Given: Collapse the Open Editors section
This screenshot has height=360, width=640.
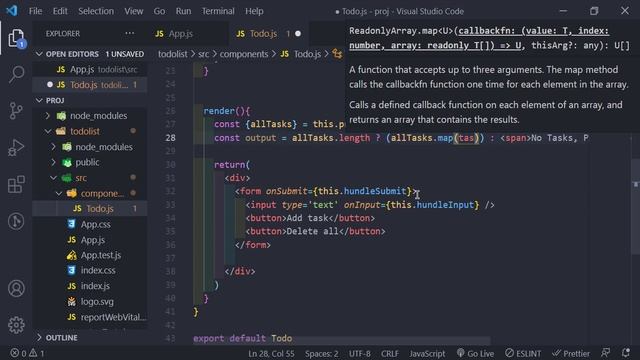Looking at the screenshot, I should point(90,54).
